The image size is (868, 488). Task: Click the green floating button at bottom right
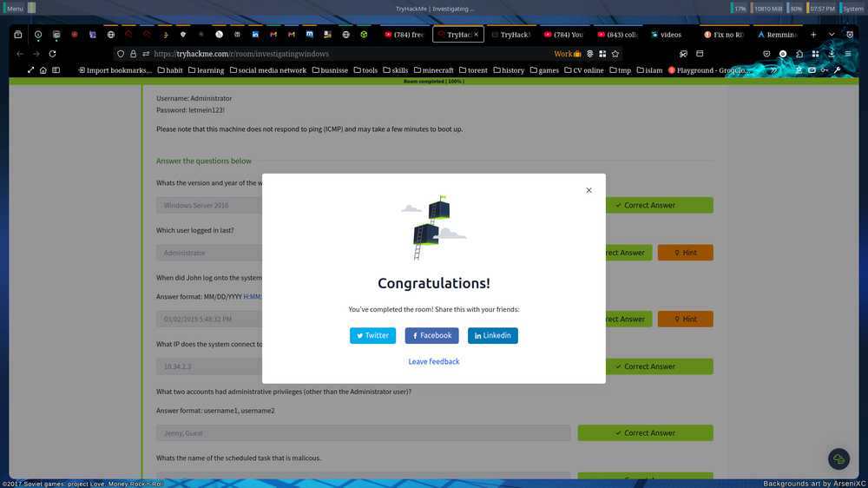tap(838, 458)
